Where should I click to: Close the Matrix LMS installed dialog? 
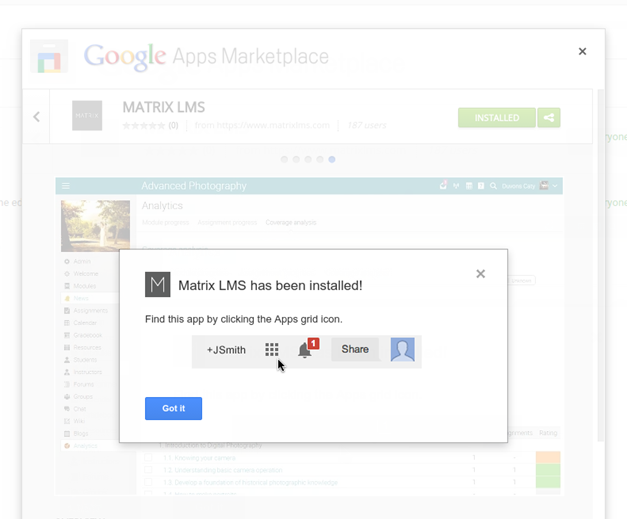point(481,274)
